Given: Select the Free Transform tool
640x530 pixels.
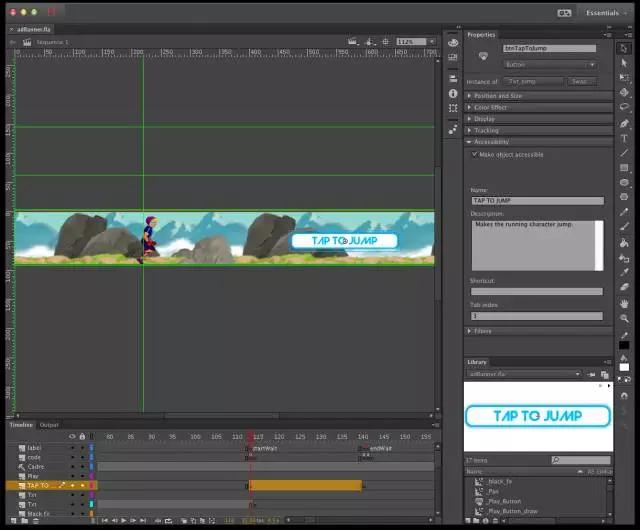Looking at the screenshot, I should (x=624, y=78).
